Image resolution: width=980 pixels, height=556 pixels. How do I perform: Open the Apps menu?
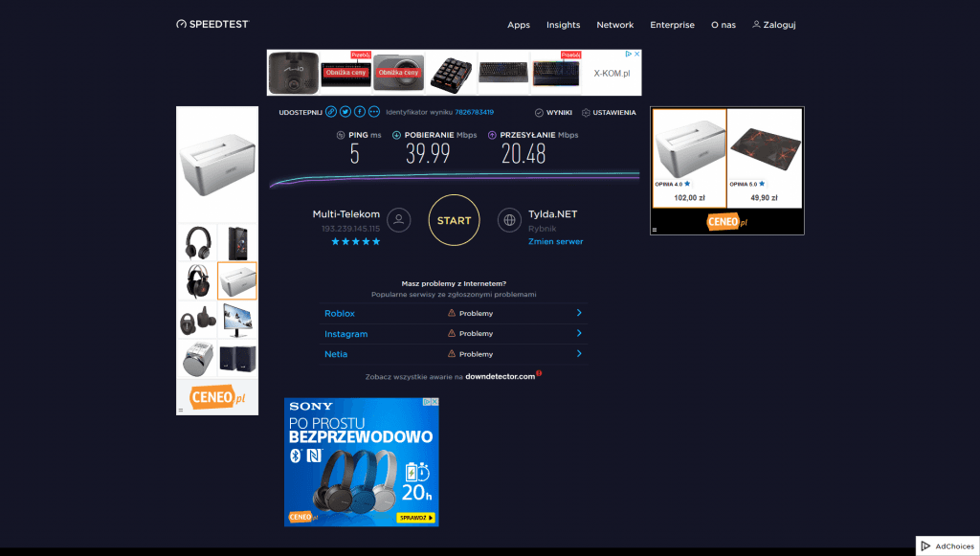(x=518, y=25)
